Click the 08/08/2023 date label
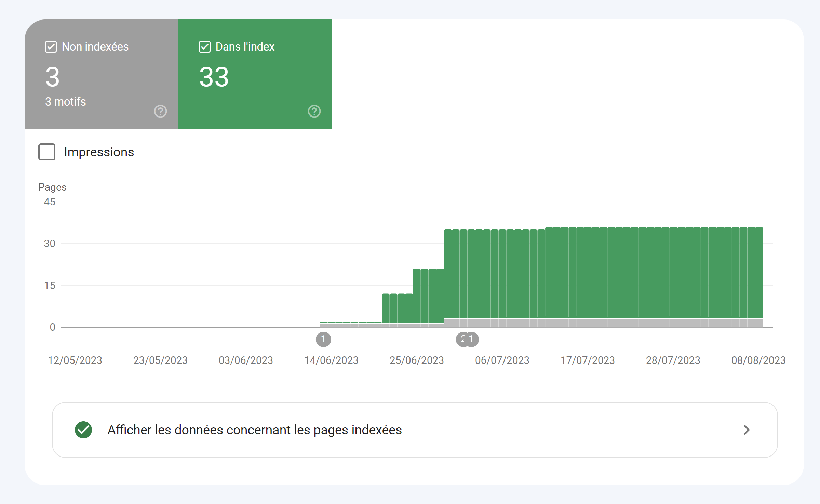The height and width of the screenshot is (504, 820). (758, 360)
